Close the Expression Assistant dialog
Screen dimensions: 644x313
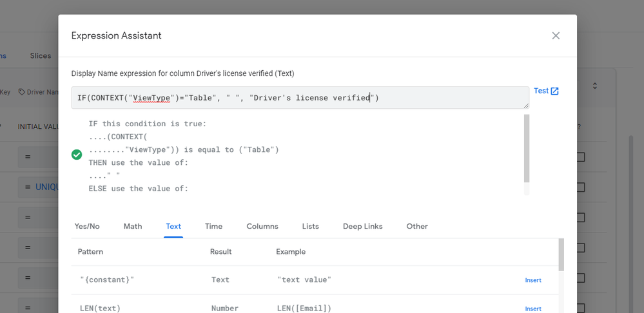(556, 35)
